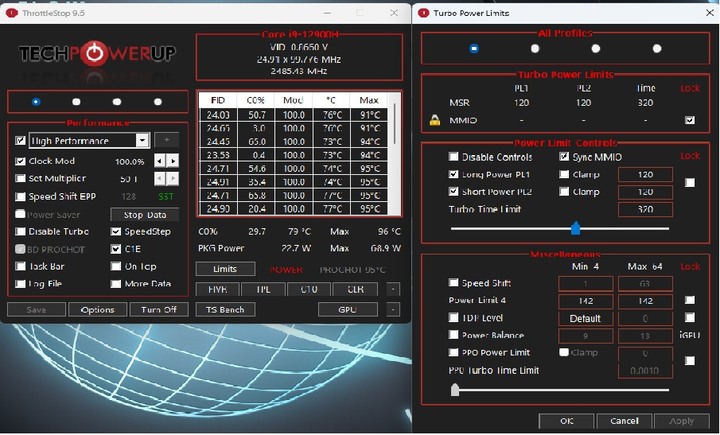
Task: Click the Turbo Time Limit slider handle
Action: point(575,228)
